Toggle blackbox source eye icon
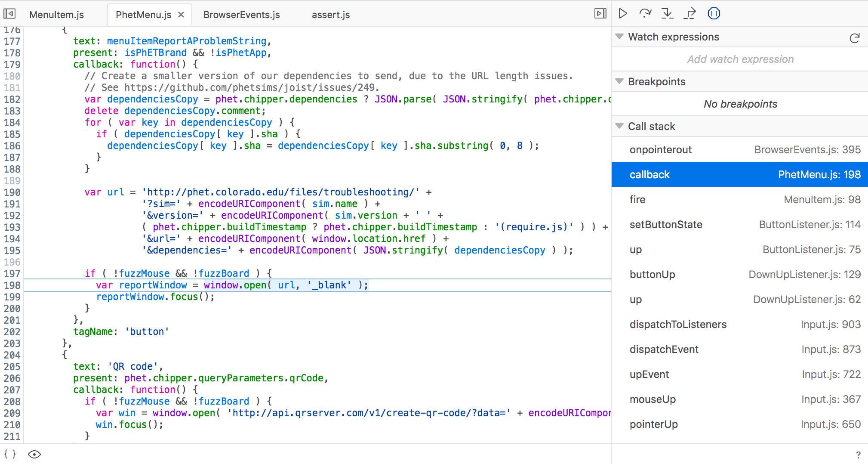The height and width of the screenshot is (464, 868). pyautogui.click(x=34, y=454)
